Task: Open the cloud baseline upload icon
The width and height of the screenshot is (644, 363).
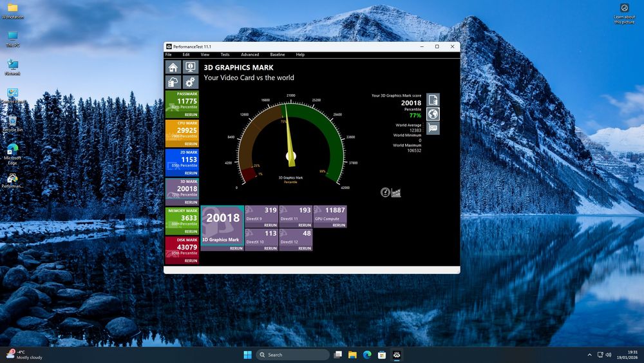Action: [173, 83]
